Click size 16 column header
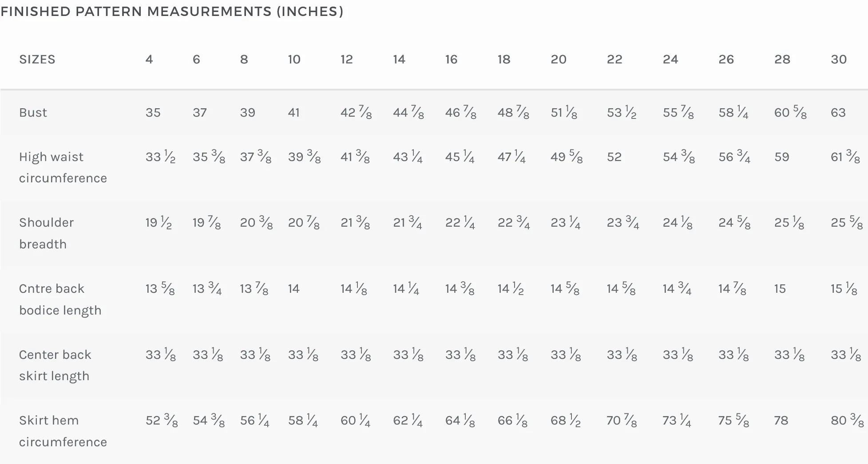Screen dimensions: 868x464 [451, 59]
